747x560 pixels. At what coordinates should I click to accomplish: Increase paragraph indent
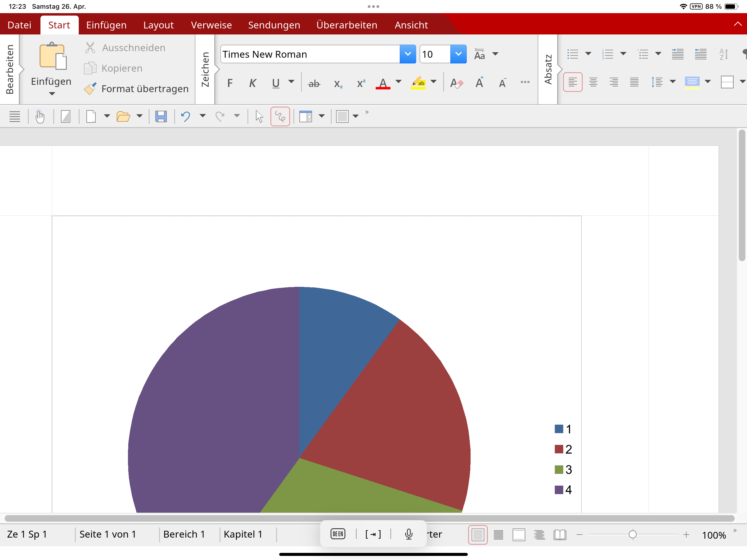(678, 54)
